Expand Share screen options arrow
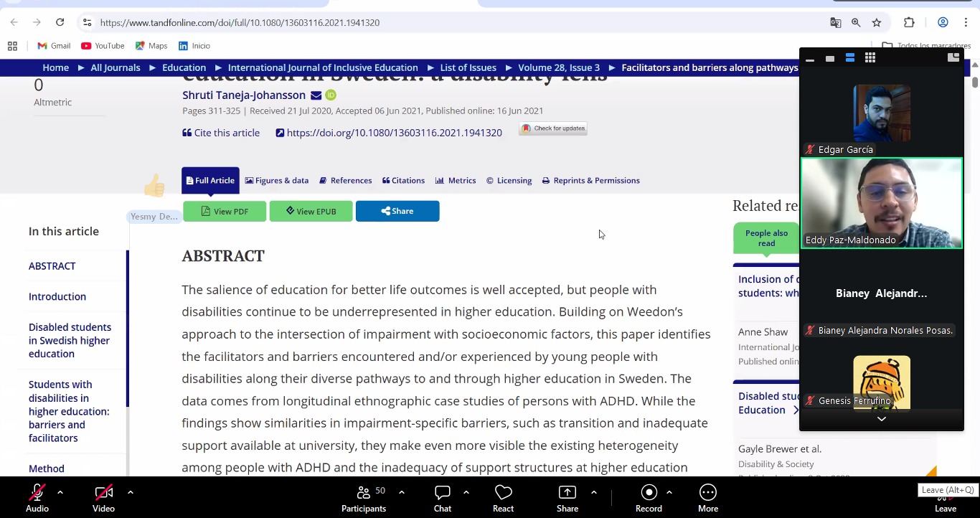 [593, 492]
